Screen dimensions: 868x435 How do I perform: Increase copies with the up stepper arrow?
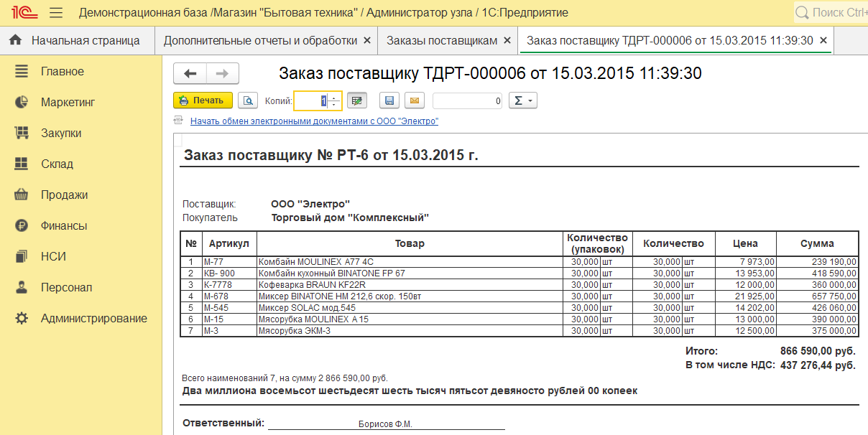coord(334,98)
